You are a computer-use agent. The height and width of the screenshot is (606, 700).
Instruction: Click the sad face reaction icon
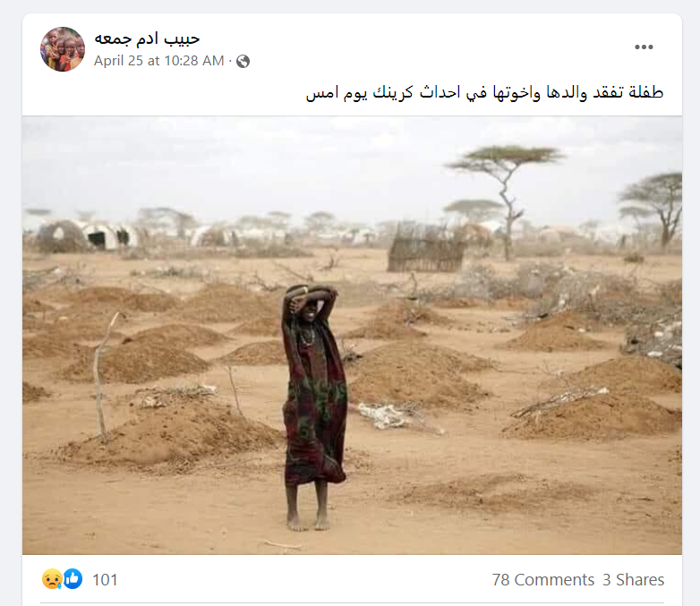click(52, 579)
